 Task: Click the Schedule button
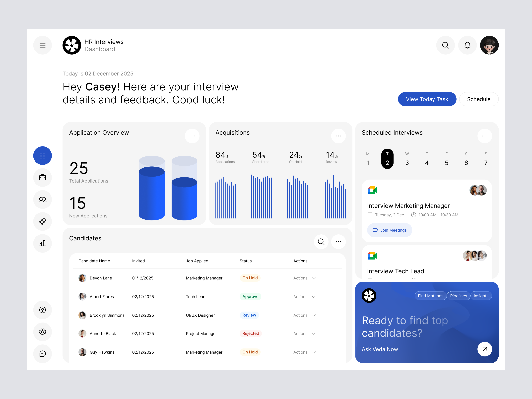pos(479,99)
